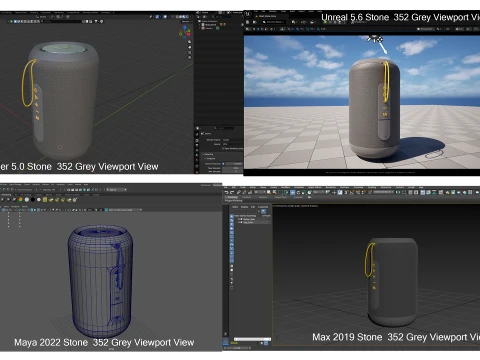Click the hand pan icon in Blender viewport
The image size is (480, 360).
pyautogui.click(x=190, y=47)
